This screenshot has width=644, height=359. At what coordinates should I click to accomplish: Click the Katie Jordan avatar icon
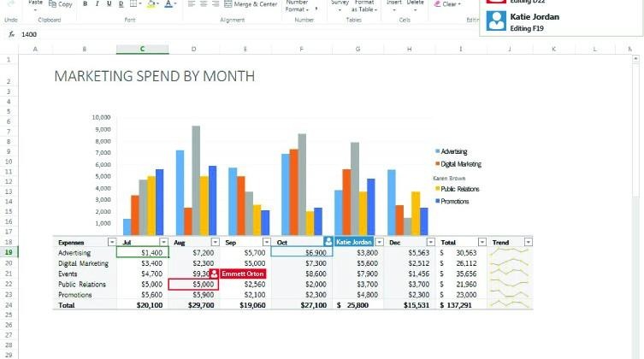point(496,21)
